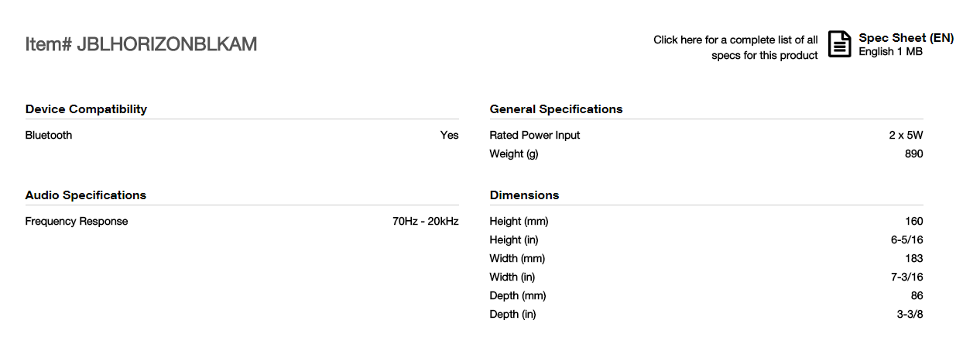
Task: Click the Dimensions section heading
Action: click(524, 195)
